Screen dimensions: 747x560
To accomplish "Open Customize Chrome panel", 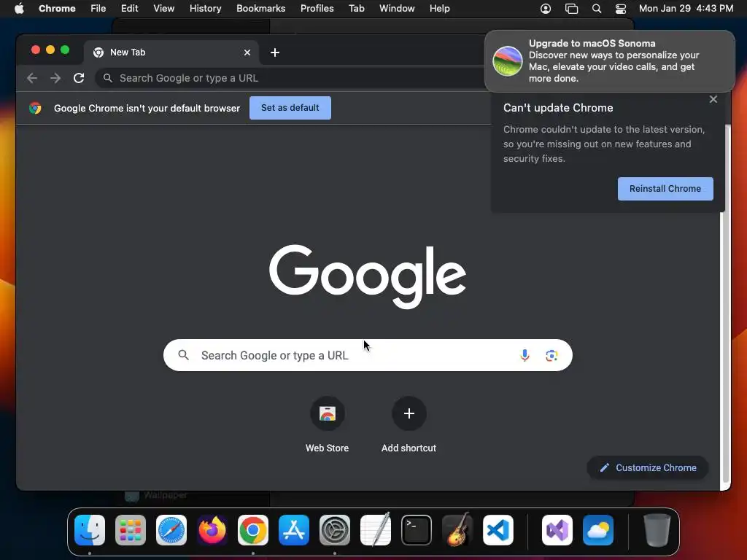I will [x=648, y=467].
